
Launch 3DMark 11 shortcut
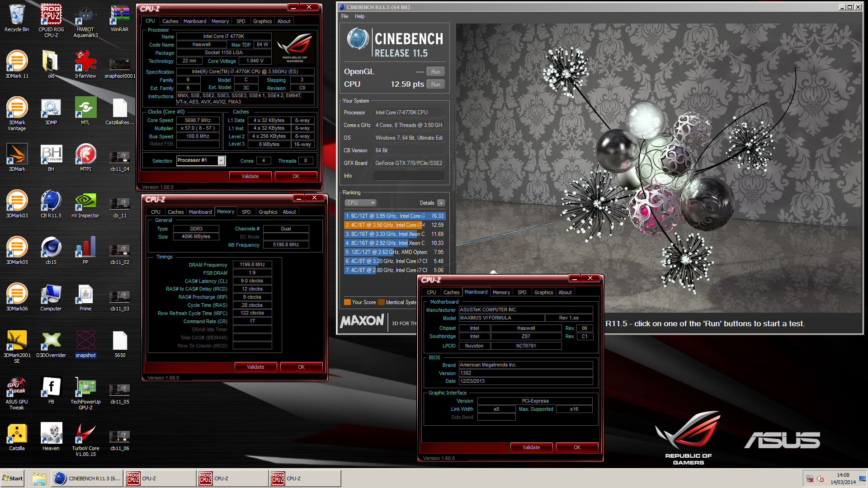[17, 65]
